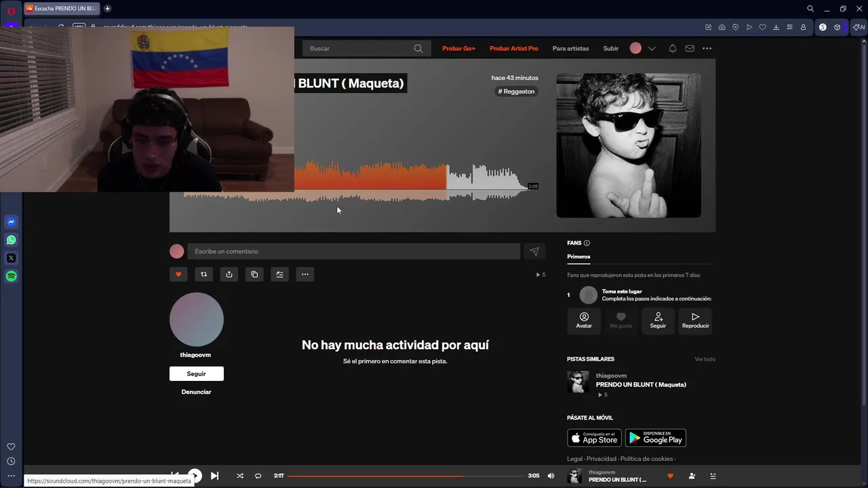Open Opera Aria AI button
This screenshot has width=868, height=488.
click(x=859, y=27)
